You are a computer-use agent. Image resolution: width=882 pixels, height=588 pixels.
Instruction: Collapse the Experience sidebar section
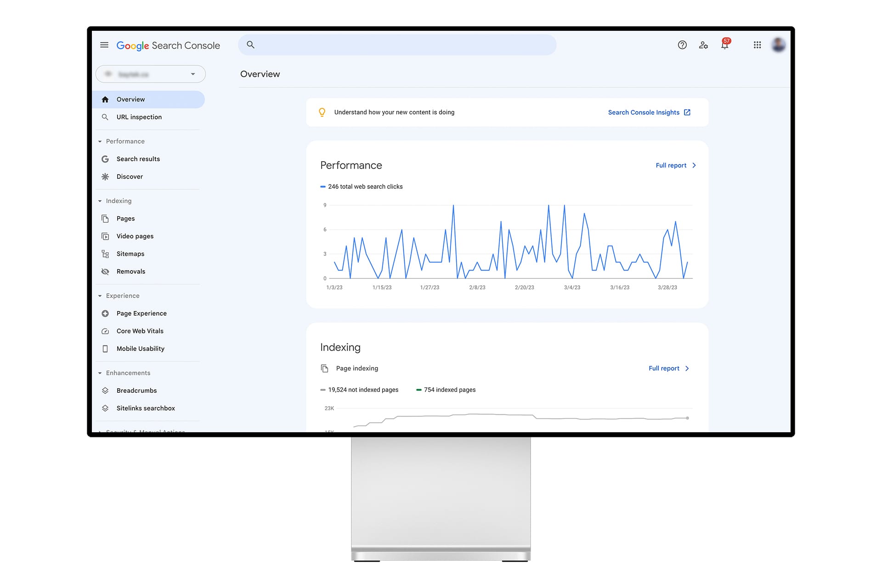click(100, 296)
